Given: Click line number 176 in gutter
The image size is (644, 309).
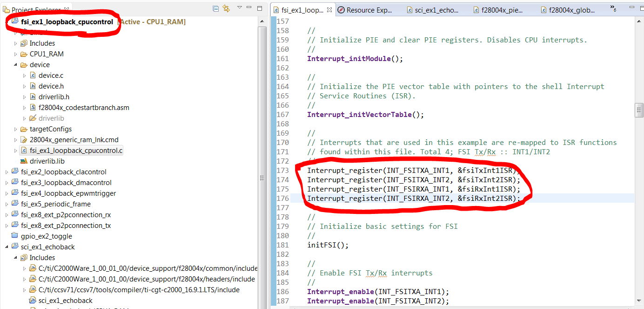Looking at the screenshot, I should pos(282,199).
